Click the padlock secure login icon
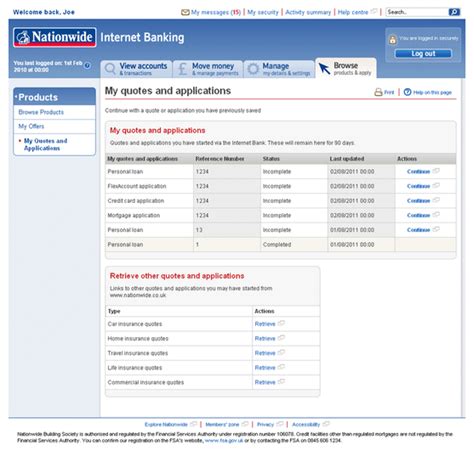Viewport: 474px width, 456px height. [x=393, y=40]
